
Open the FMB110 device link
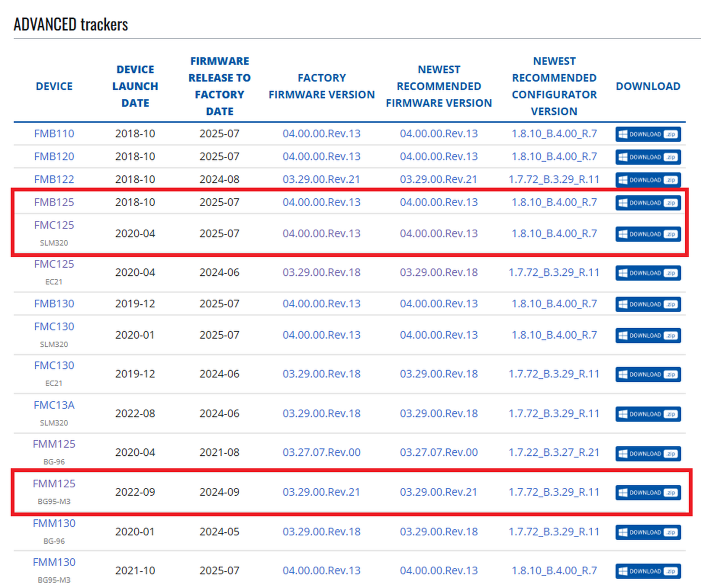coord(54,133)
